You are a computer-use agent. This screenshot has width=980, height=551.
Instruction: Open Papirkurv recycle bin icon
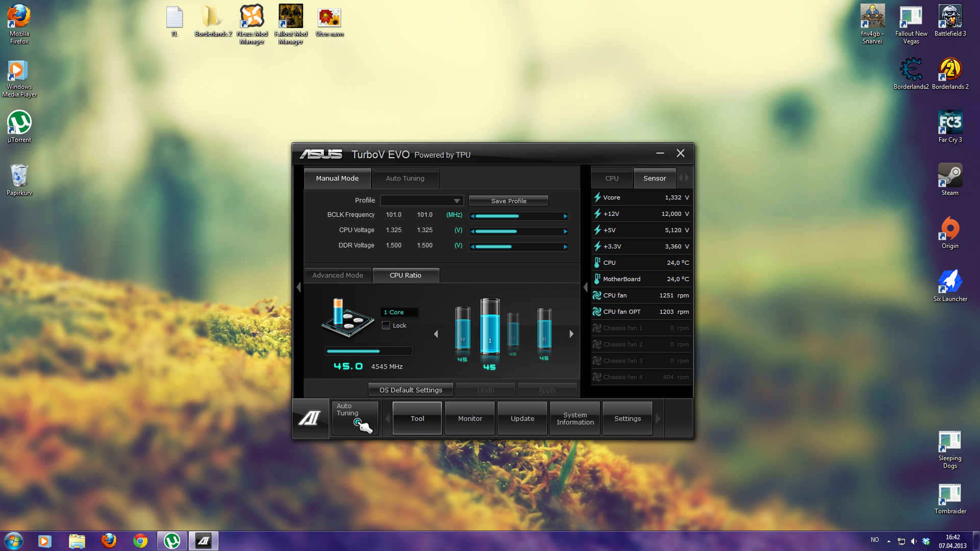click(19, 180)
